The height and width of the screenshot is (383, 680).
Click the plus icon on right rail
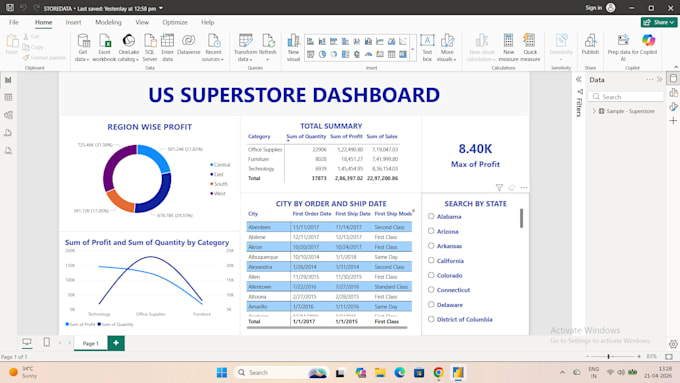pos(673,121)
